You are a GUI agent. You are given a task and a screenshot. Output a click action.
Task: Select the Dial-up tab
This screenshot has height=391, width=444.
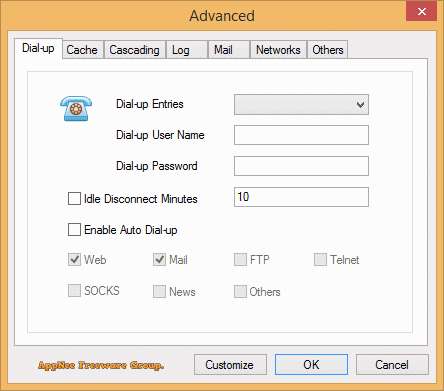[x=38, y=48]
